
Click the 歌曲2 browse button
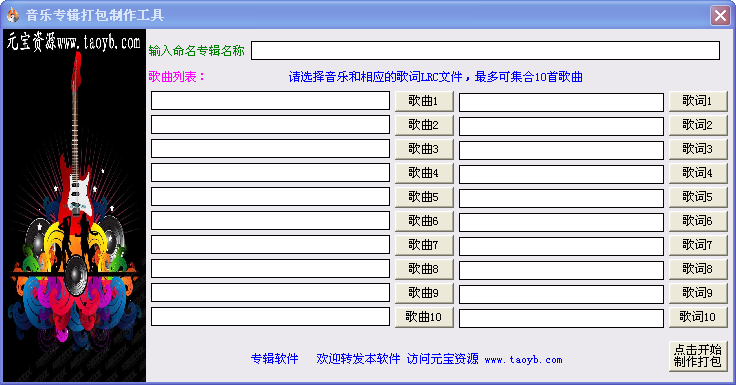tap(424, 125)
